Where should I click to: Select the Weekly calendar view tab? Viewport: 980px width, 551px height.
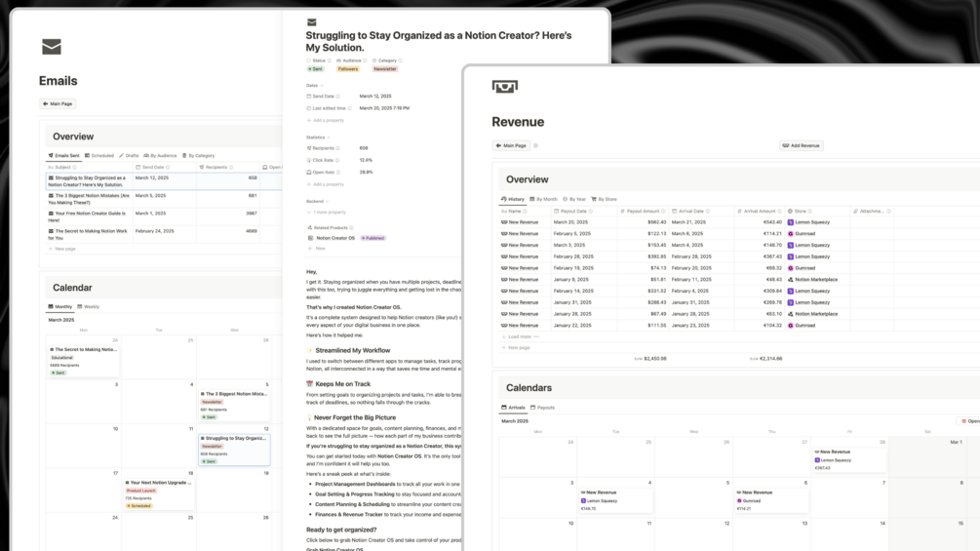(88, 307)
